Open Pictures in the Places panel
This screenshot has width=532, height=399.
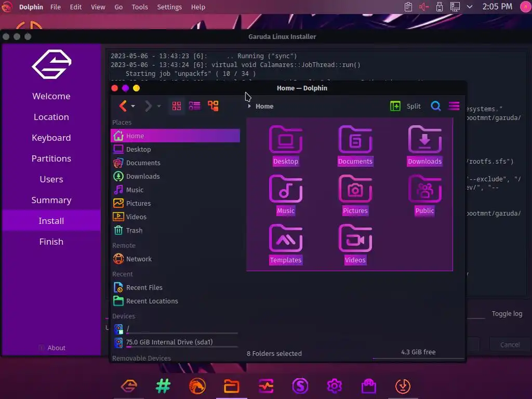tap(175, 203)
